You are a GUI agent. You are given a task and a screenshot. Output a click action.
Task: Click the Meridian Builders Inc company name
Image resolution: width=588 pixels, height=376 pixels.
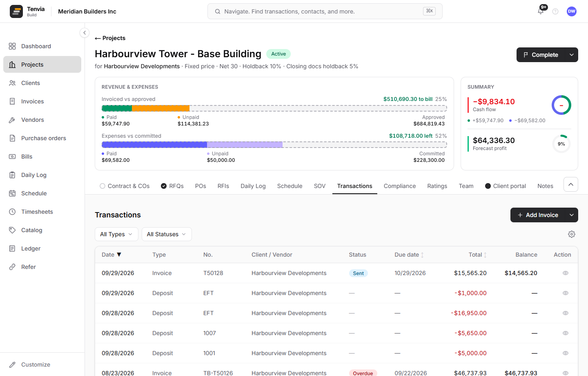[87, 11]
